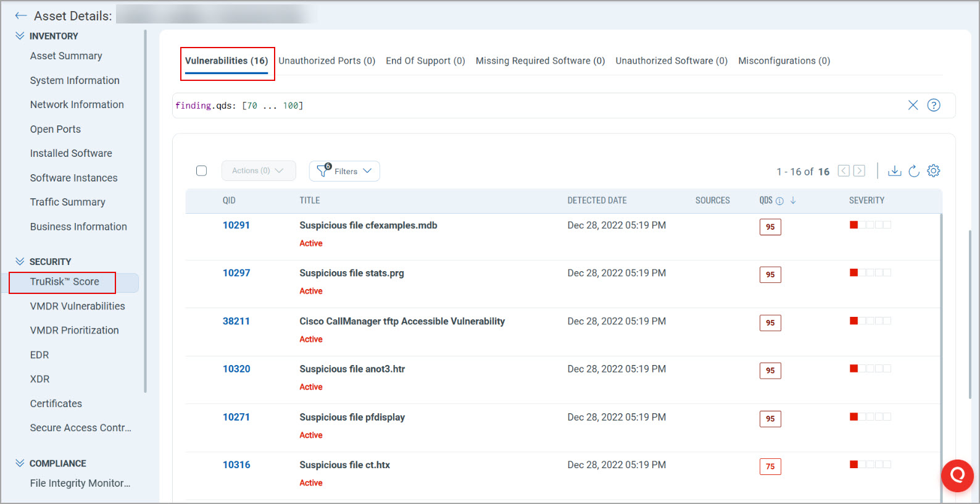This screenshot has height=504, width=980.
Task: Open VMDR Vulnerabilities in sidebar
Action: [77, 306]
